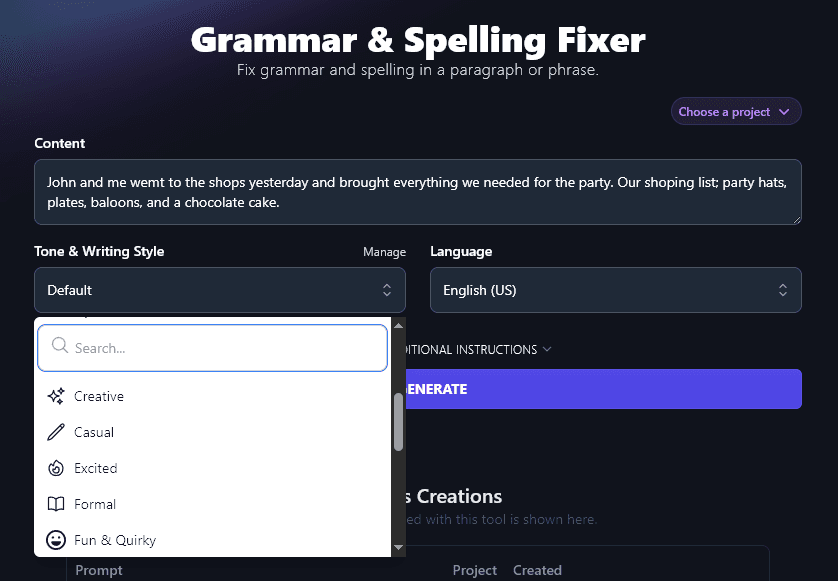The image size is (838, 581).
Task: Open the Manage tones link
Action: tap(384, 252)
